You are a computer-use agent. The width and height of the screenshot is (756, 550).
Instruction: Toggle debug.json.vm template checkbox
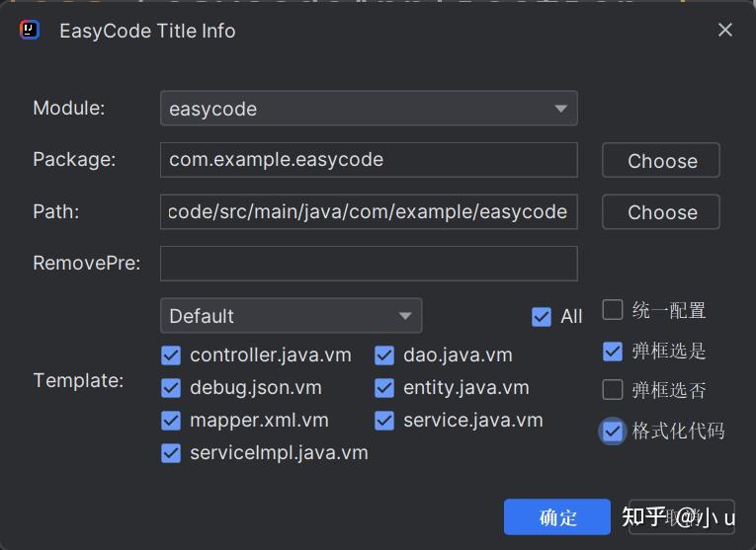[x=171, y=388]
